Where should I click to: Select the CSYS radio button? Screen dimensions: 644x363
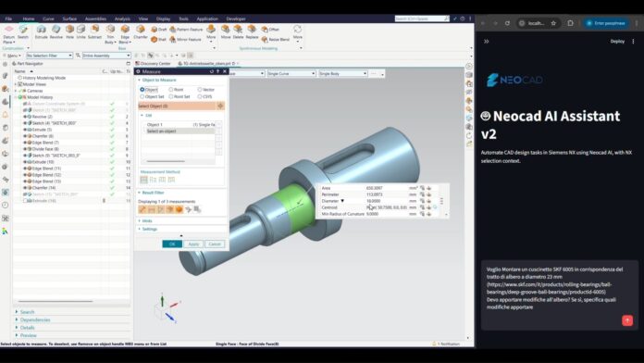[x=200, y=96]
